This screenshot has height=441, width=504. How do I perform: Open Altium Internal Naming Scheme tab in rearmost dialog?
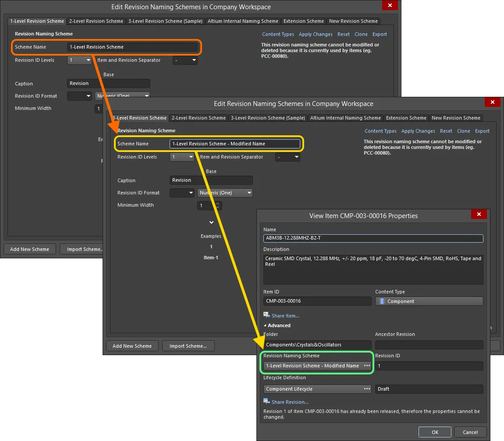point(243,21)
